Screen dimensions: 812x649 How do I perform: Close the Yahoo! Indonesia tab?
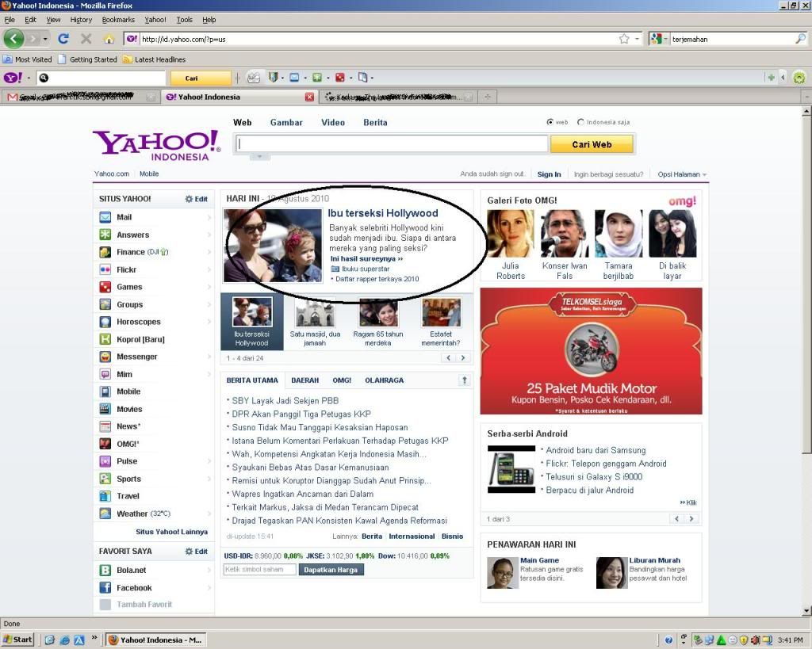(309, 97)
